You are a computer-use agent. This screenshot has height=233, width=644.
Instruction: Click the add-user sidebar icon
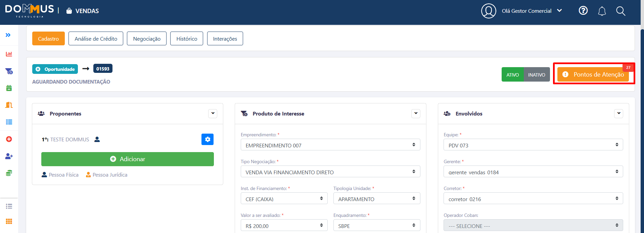tap(9, 156)
